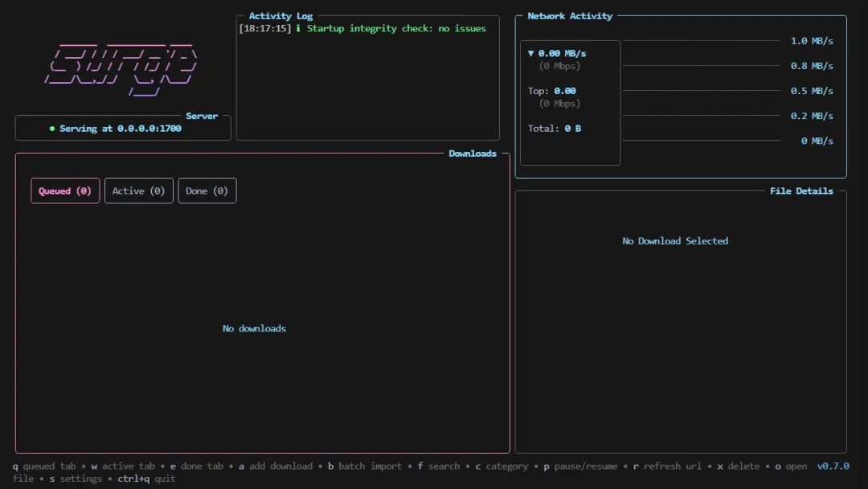Image resolution: width=868 pixels, height=489 pixels.
Task: Click the 'Total: 0 B' value
Action: [x=554, y=129]
